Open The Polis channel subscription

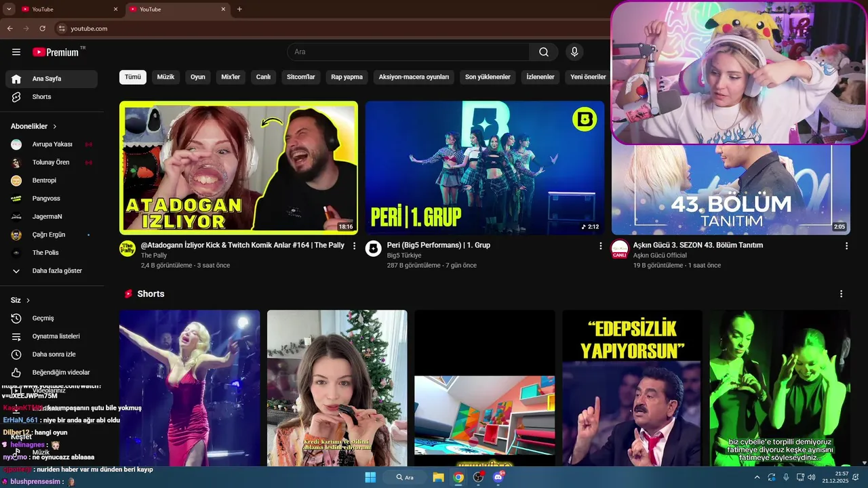52,253
